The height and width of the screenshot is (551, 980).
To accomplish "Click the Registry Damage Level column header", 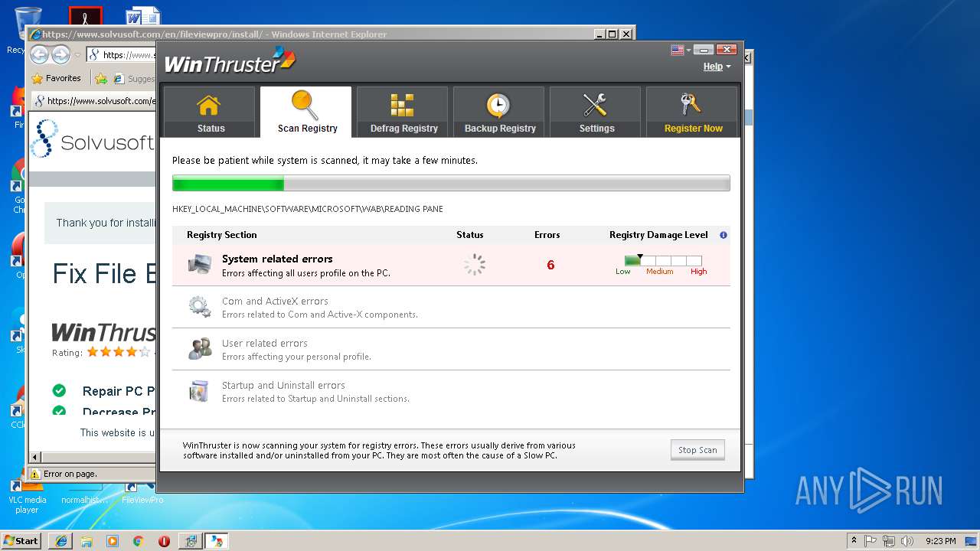I will click(x=658, y=235).
